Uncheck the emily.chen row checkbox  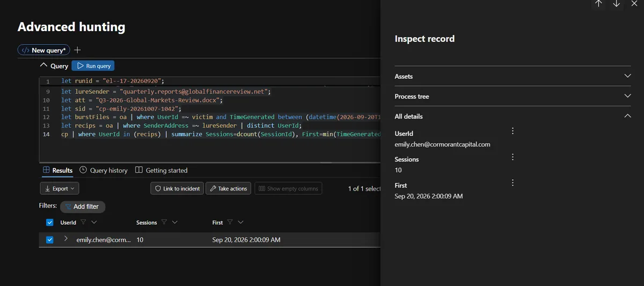click(x=50, y=240)
